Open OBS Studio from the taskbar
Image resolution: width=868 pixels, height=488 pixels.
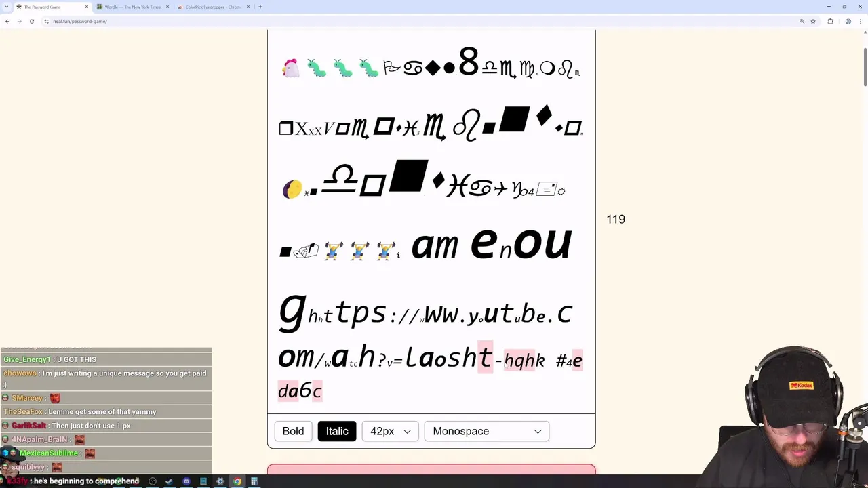pyautogui.click(x=153, y=481)
